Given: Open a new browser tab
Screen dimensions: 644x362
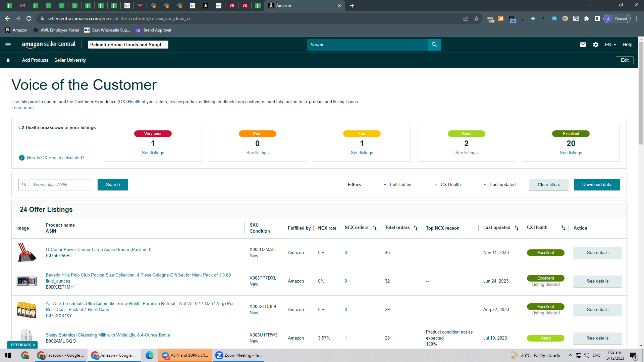Looking at the screenshot, I should pyautogui.click(x=352, y=6).
